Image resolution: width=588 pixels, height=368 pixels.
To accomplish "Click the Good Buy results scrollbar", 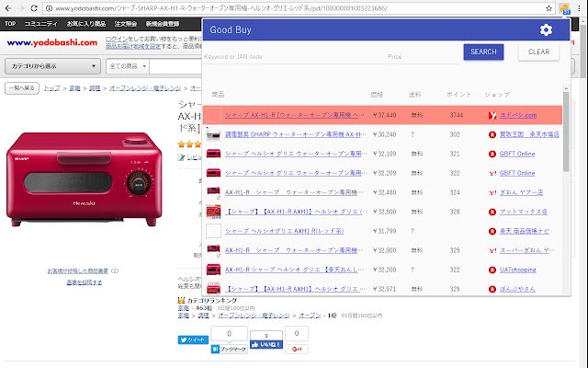I will tap(566, 132).
